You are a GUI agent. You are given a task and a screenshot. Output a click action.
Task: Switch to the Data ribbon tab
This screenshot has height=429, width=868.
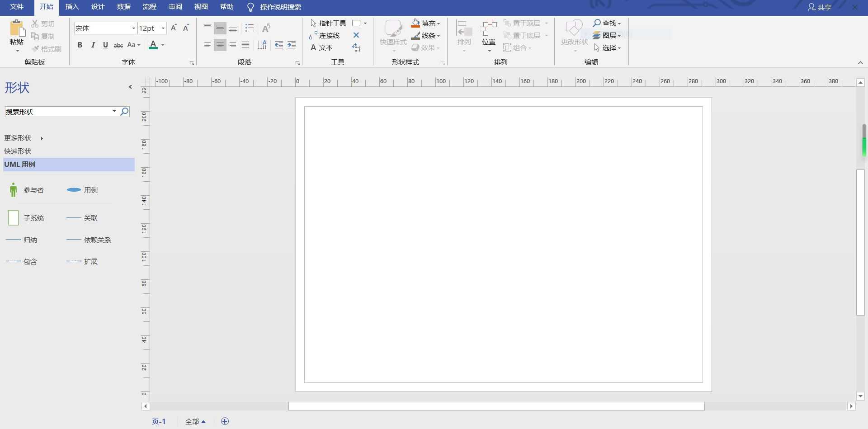click(x=124, y=7)
